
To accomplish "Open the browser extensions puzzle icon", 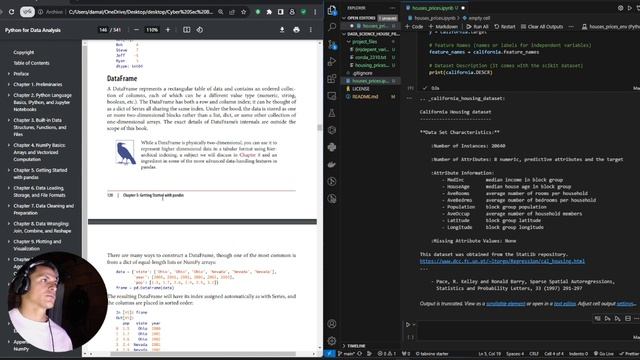I will coord(269,12).
